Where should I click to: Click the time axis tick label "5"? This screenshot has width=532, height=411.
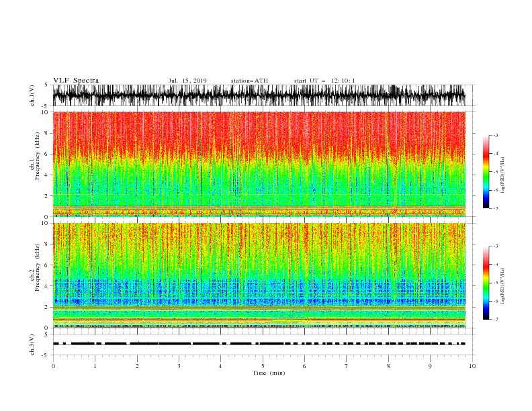(263, 366)
